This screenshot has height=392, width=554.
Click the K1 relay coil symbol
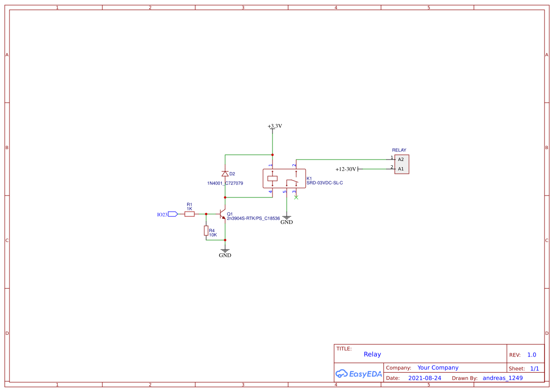tap(272, 178)
